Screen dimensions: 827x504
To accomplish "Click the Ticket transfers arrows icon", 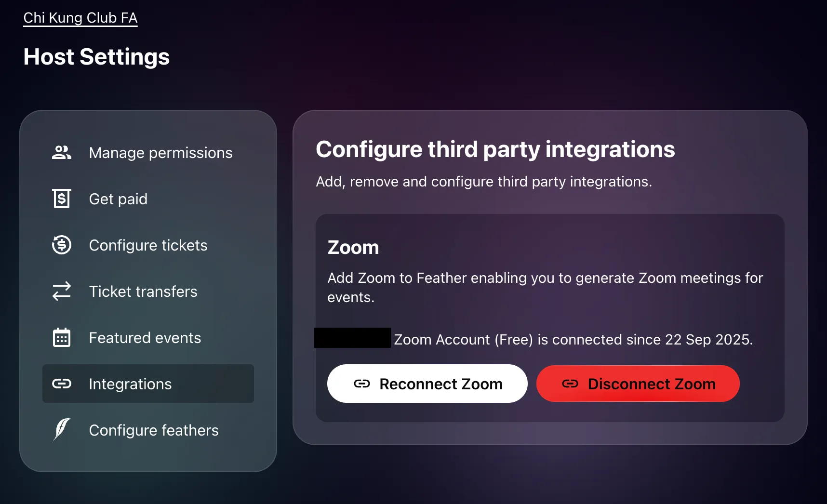I will [x=61, y=291].
